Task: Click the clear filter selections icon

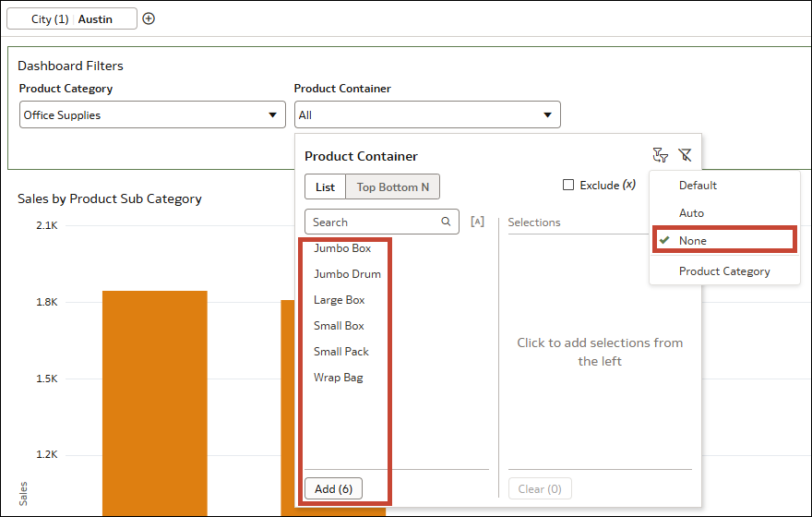Action: point(685,155)
